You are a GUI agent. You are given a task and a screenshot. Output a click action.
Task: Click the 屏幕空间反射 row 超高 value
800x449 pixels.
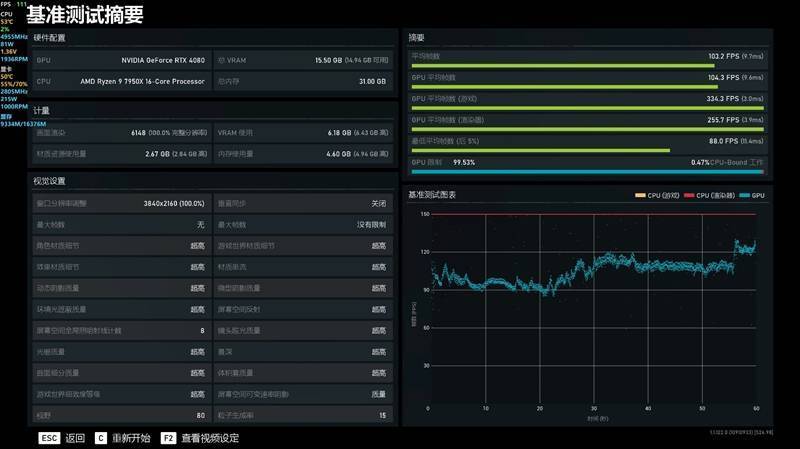[x=379, y=310]
